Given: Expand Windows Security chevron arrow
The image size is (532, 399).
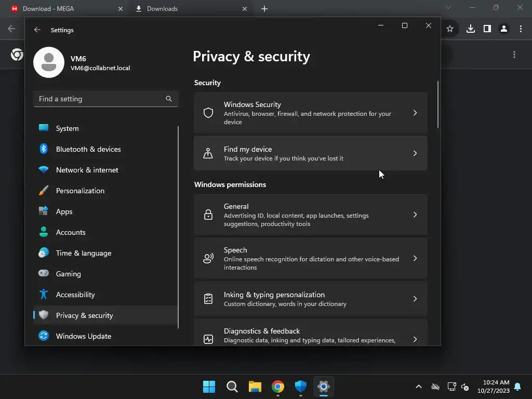Looking at the screenshot, I should tap(415, 113).
